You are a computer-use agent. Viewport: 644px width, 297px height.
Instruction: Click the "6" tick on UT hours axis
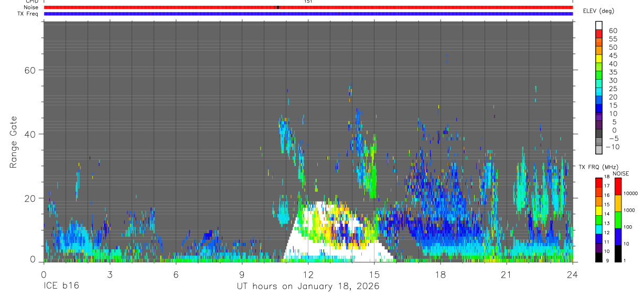coord(176,275)
